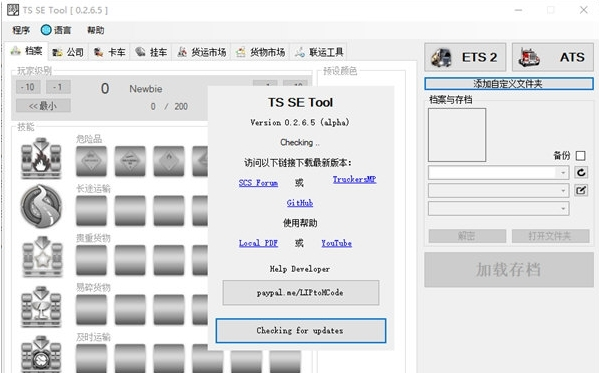Select the ATS game button
Screen dimensions: 599x373
click(x=552, y=57)
